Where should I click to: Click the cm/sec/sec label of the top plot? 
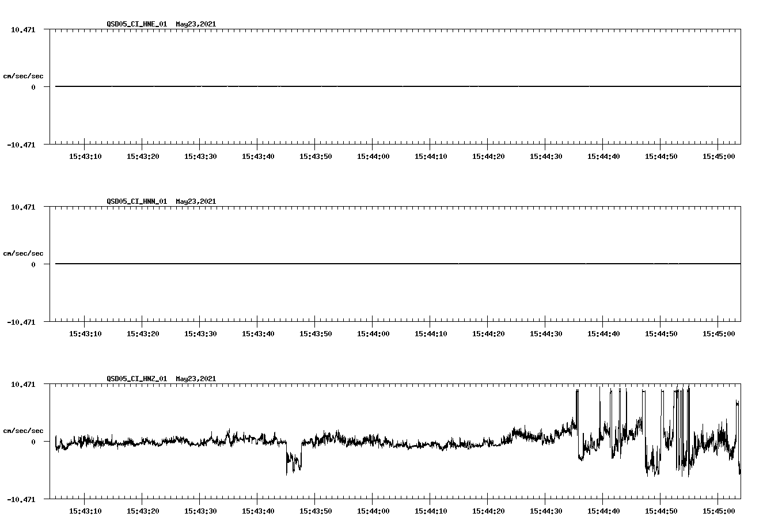[24, 75]
